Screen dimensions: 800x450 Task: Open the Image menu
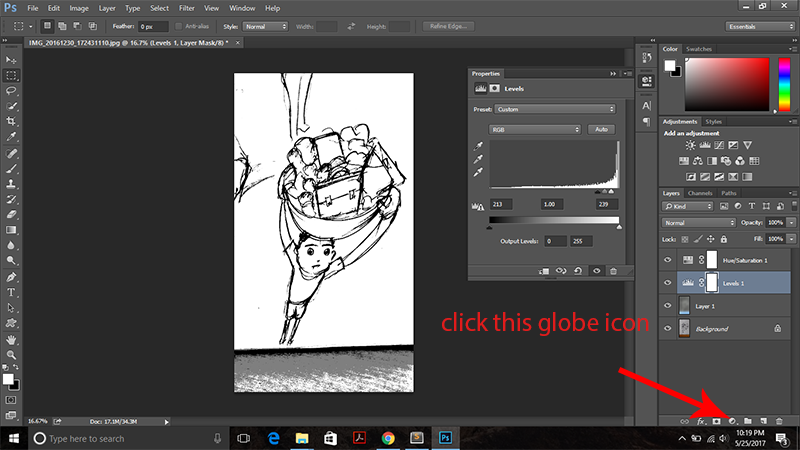(x=79, y=8)
